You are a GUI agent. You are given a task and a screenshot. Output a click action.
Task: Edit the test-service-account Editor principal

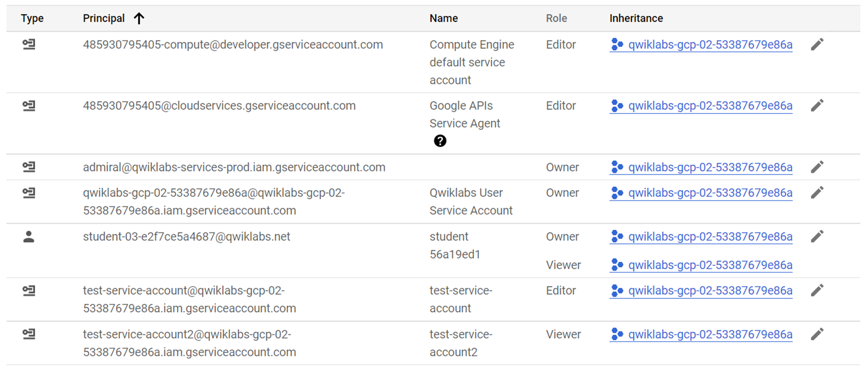[x=817, y=290]
